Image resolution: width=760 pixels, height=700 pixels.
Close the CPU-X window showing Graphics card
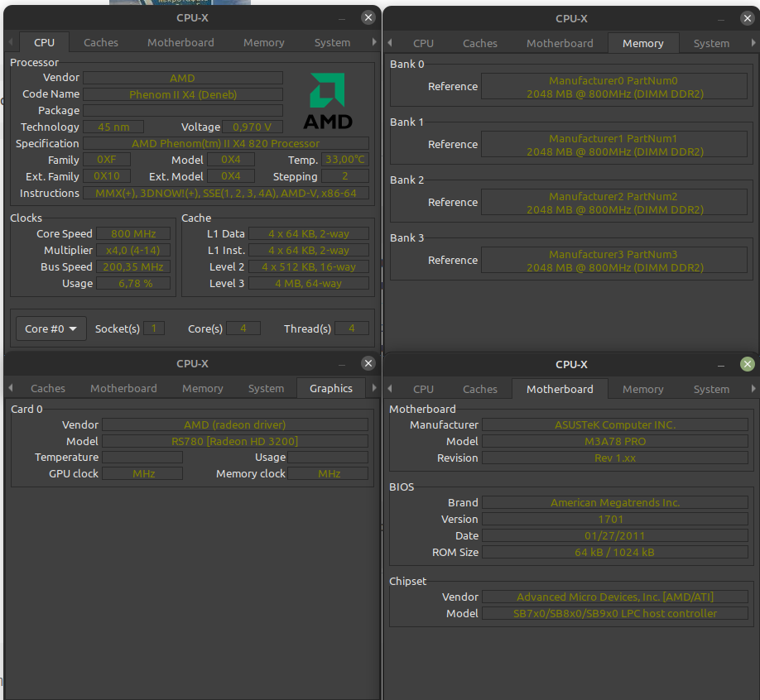368,363
